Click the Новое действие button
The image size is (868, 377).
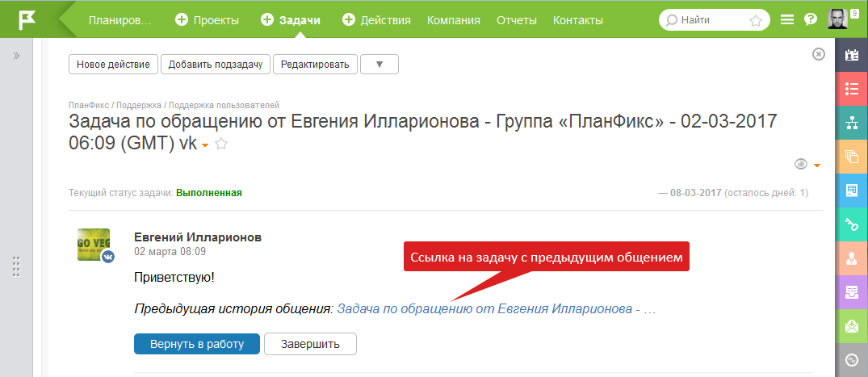tap(114, 65)
